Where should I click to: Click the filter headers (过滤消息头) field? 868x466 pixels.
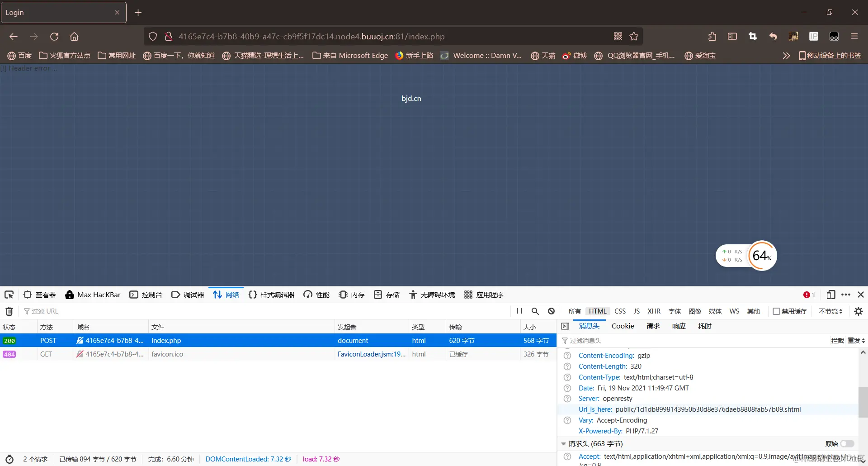coord(694,341)
